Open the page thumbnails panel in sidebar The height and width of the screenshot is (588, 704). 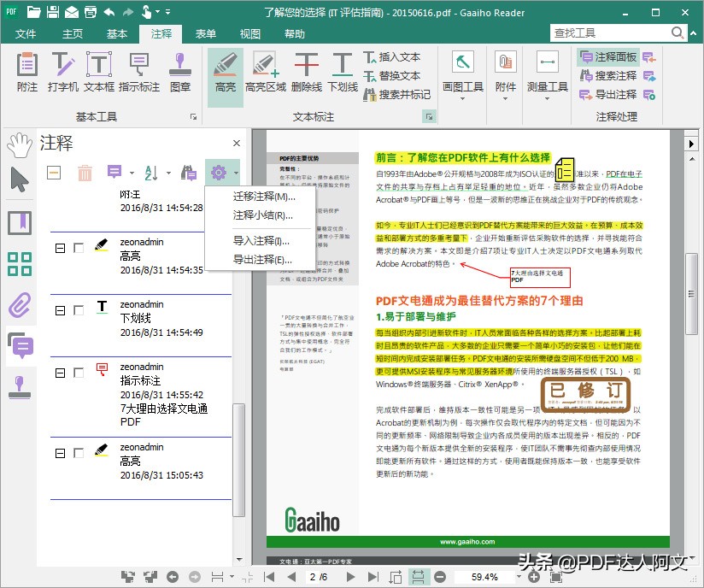(20, 264)
